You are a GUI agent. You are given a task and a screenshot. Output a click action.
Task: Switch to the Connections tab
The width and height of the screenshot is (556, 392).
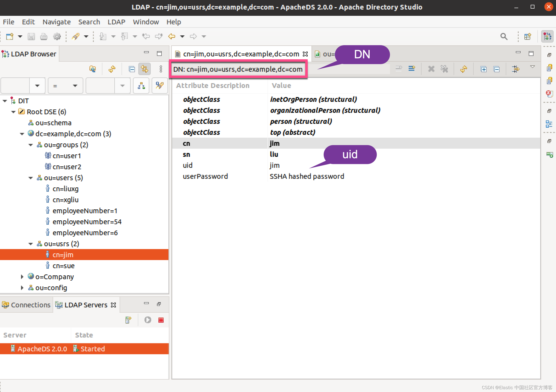pyautogui.click(x=27, y=305)
